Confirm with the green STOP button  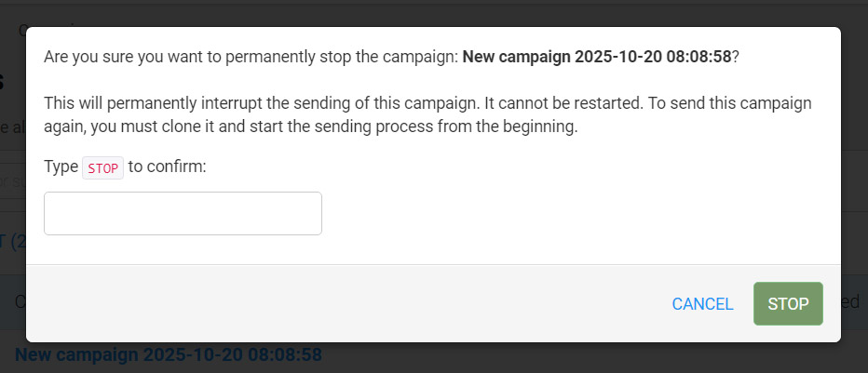click(788, 304)
